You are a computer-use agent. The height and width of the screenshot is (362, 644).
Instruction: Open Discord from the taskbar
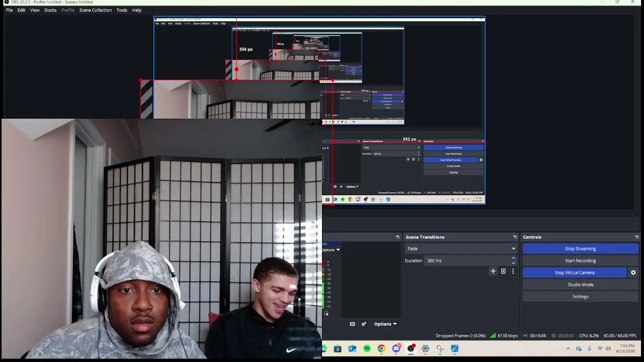(x=396, y=348)
